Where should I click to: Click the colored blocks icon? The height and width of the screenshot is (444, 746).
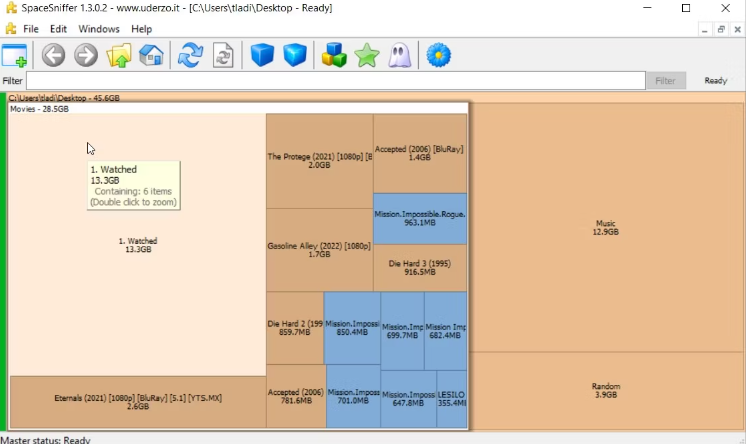(x=334, y=55)
